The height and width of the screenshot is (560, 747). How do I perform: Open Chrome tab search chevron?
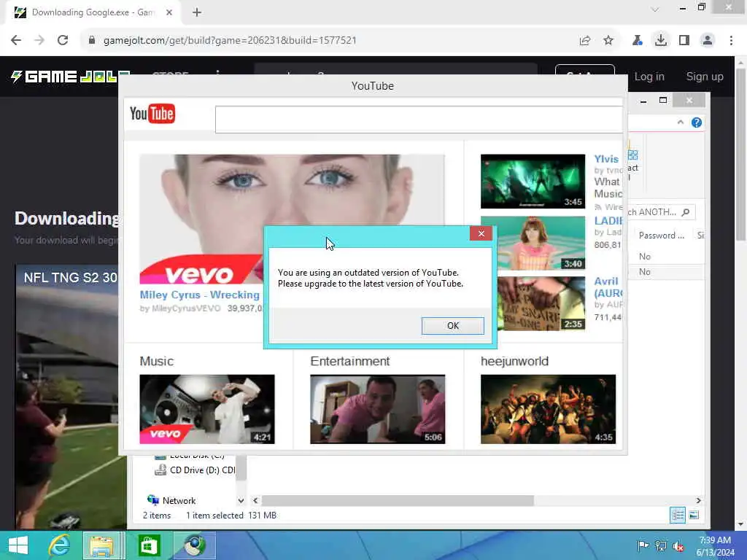(656, 9)
